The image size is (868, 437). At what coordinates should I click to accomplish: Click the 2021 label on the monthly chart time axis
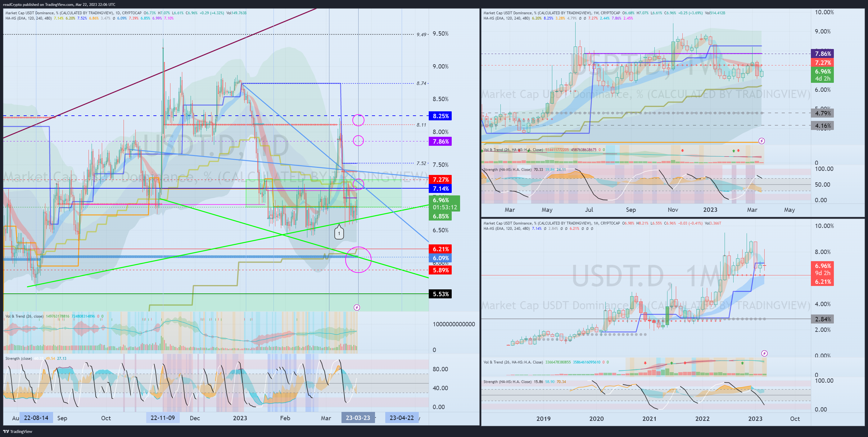pos(649,418)
